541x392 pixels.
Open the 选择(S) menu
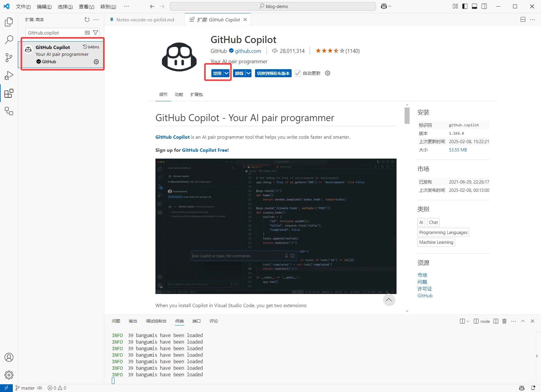(x=65, y=7)
